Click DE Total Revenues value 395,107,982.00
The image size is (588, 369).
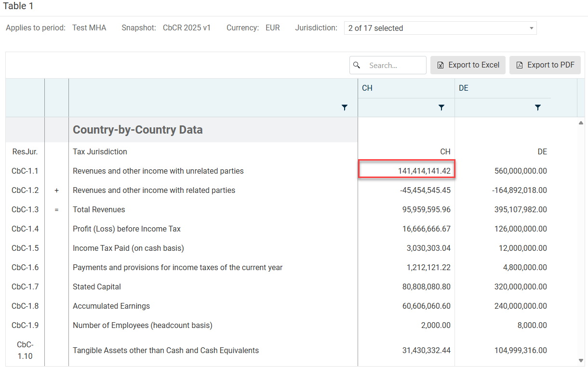point(521,209)
